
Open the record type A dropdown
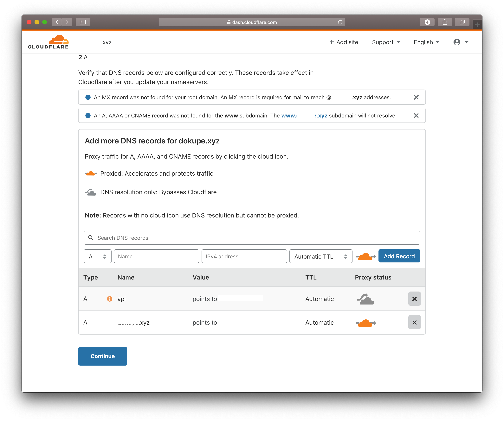(97, 256)
